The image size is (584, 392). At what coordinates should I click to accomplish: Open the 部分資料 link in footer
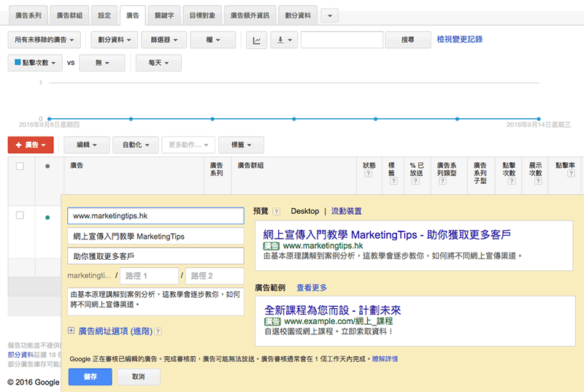click(x=20, y=355)
